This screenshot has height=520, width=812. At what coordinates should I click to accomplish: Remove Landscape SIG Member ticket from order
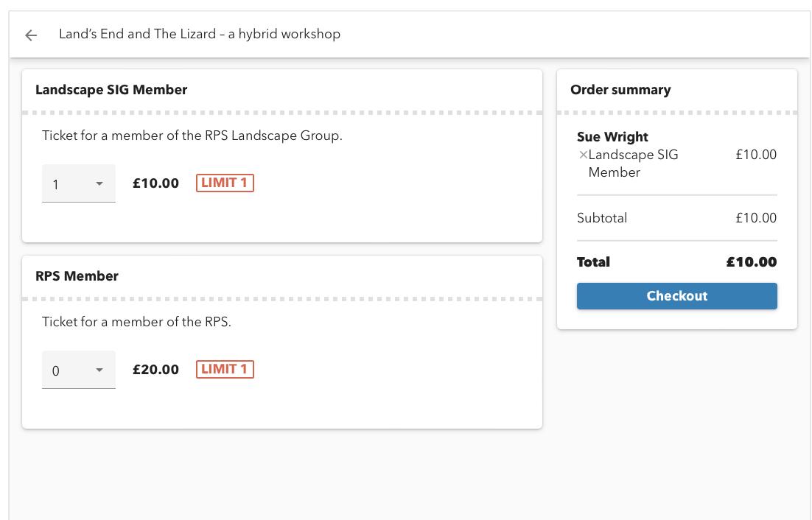583,155
